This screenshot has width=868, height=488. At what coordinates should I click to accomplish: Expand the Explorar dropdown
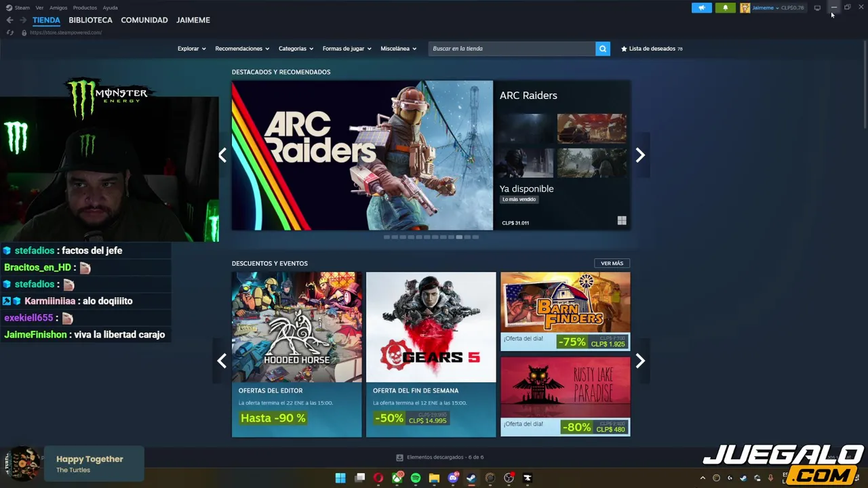tap(192, 49)
